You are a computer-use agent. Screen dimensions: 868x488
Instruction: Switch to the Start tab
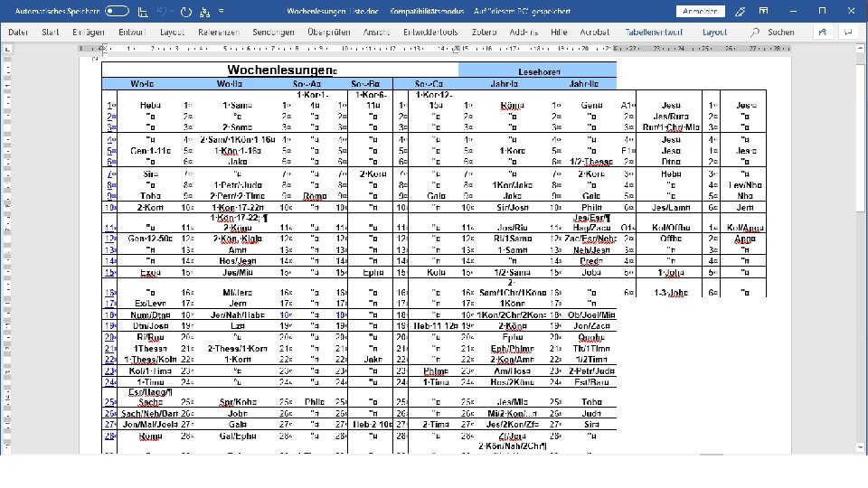point(50,33)
